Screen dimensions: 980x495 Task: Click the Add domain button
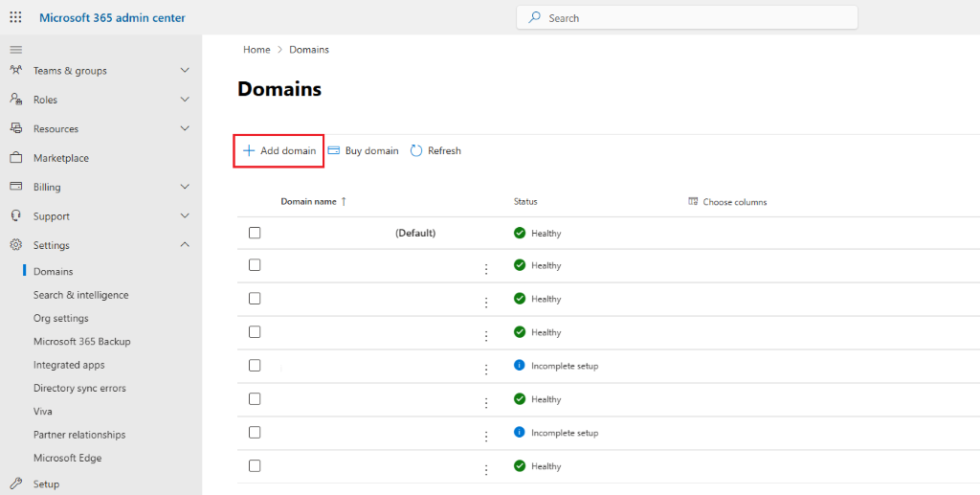coord(278,150)
